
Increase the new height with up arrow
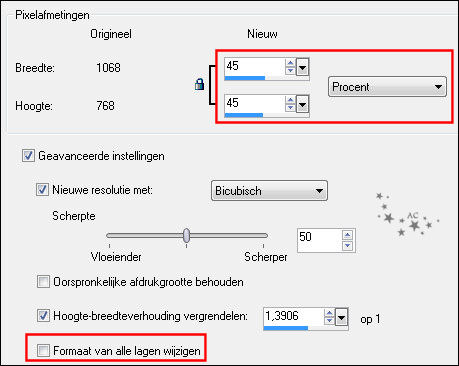tap(290, 100)
